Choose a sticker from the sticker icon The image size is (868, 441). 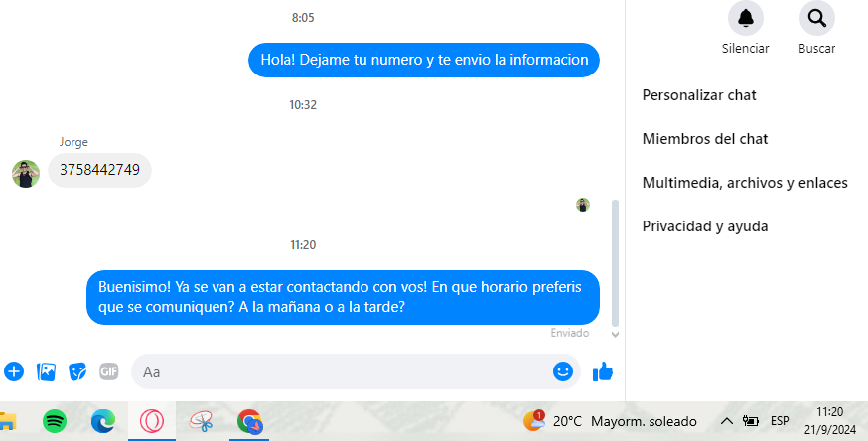pos(77,371)
